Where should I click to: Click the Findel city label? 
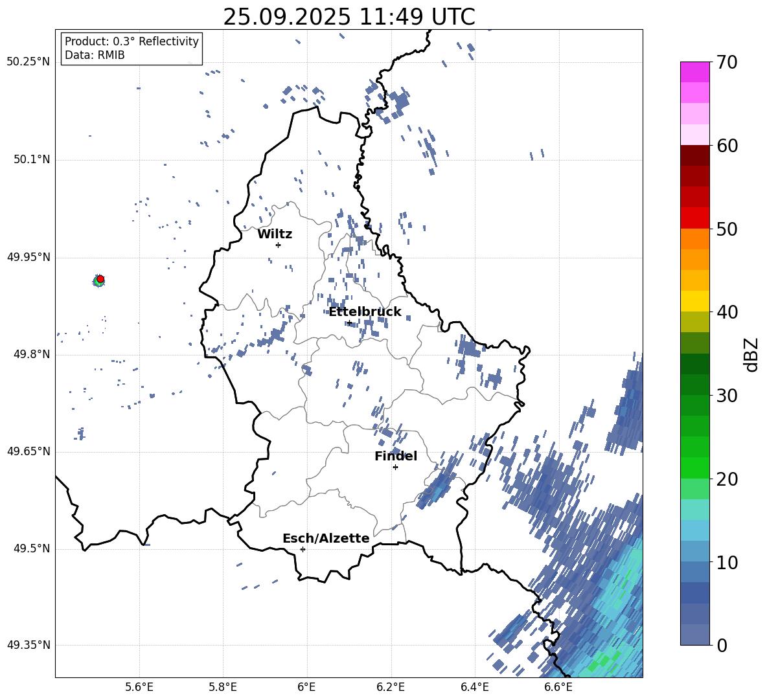coord(396,457)
